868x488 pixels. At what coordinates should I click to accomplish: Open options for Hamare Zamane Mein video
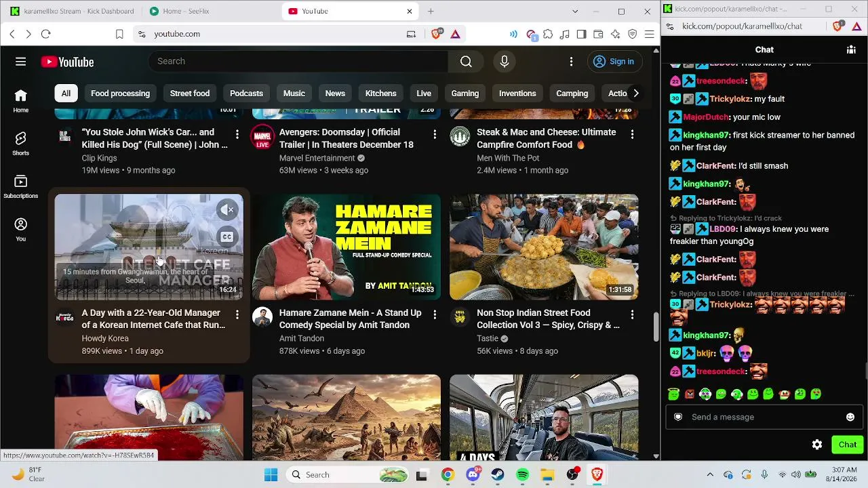click(435, 314)
